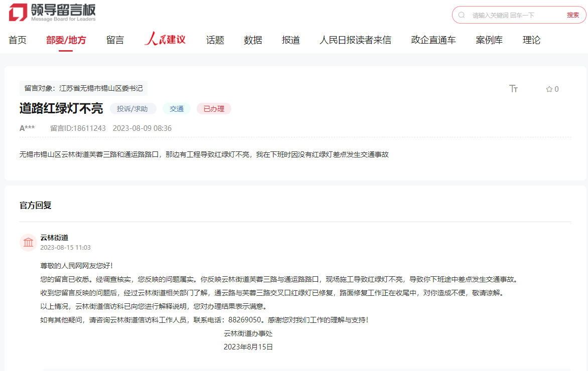Screen dimensions: 588x371
Task: Click the search magnifier icon
Action: point(462,15)
